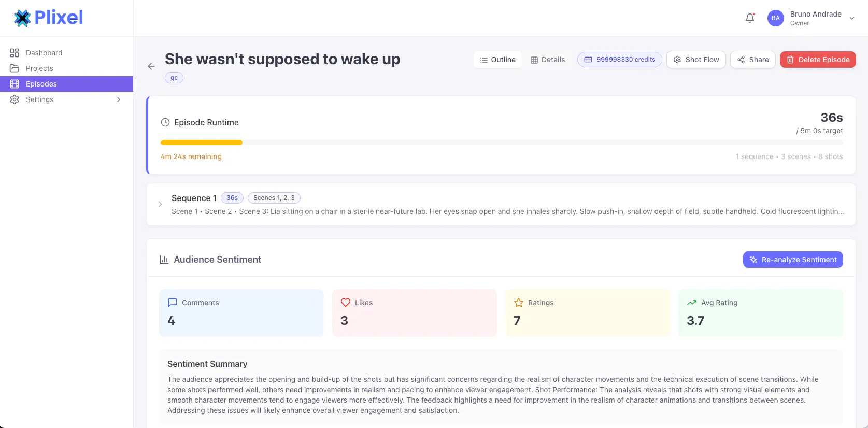
Task: Click the Plixel logo
Action: [x=48, y=18]
